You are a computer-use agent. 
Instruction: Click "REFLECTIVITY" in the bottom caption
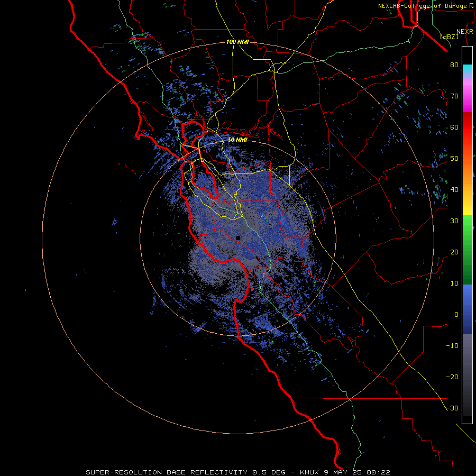coord(219,472)
